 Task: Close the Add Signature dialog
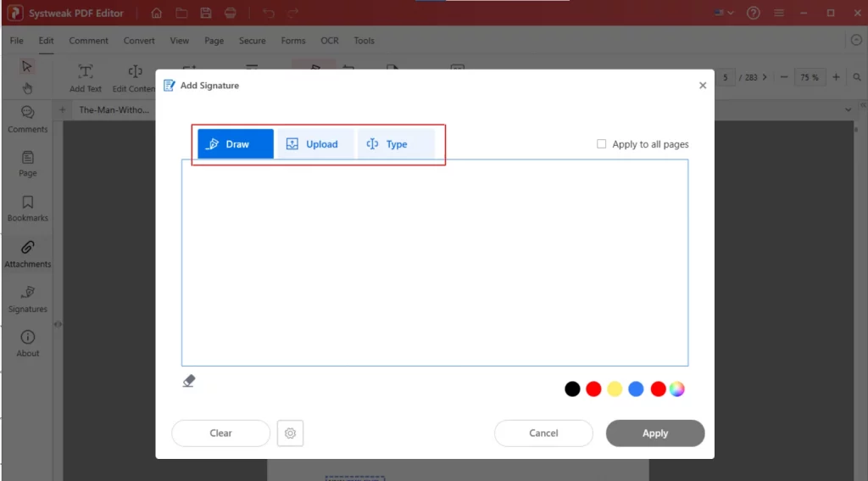(703, 86)
